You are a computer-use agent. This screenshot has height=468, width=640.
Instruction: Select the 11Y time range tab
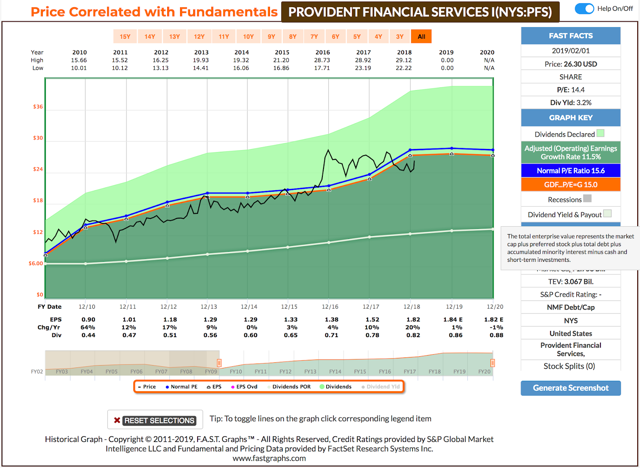pyautogui.click(x=224, y=37)
